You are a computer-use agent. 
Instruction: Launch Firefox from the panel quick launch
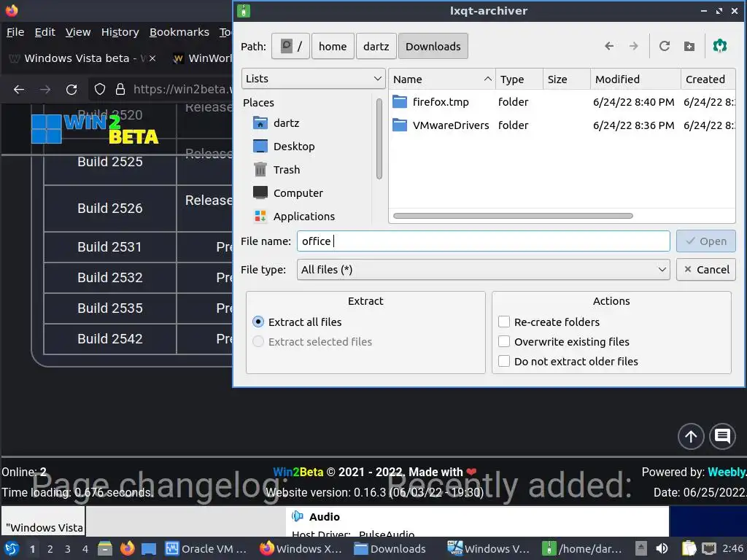(127, 548)
